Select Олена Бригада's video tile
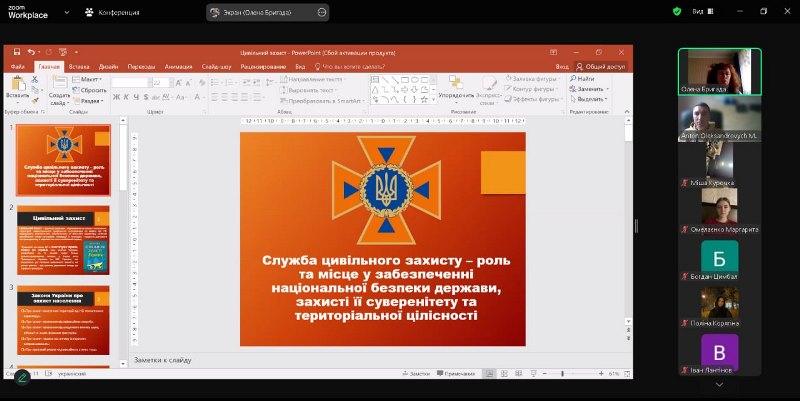The image size is (800, 401). [x=719, y=72]
